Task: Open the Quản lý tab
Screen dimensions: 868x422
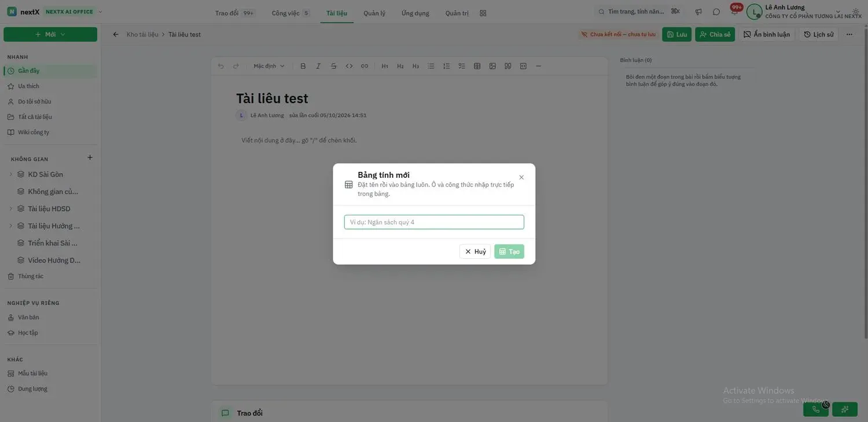Action: [374, 13]
